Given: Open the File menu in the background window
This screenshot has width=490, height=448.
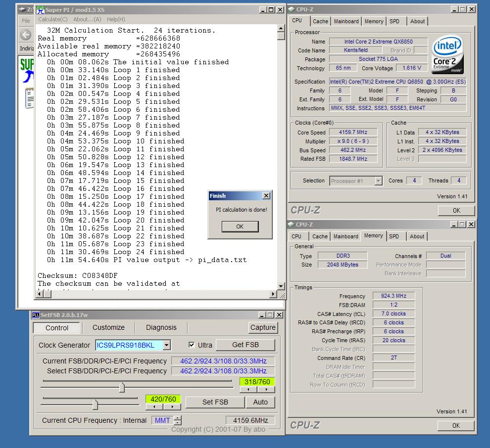Looking at the screenshot, I should pos(26,21).
